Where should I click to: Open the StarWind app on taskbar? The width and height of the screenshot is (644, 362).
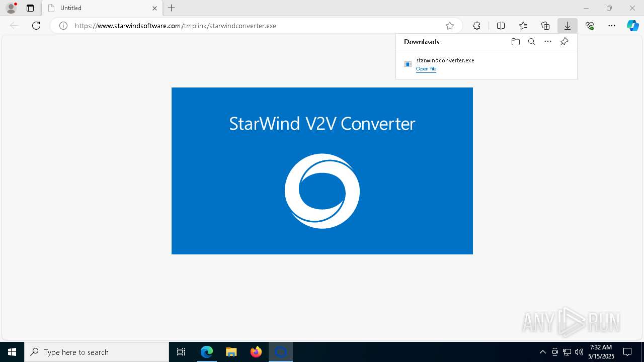281,352
